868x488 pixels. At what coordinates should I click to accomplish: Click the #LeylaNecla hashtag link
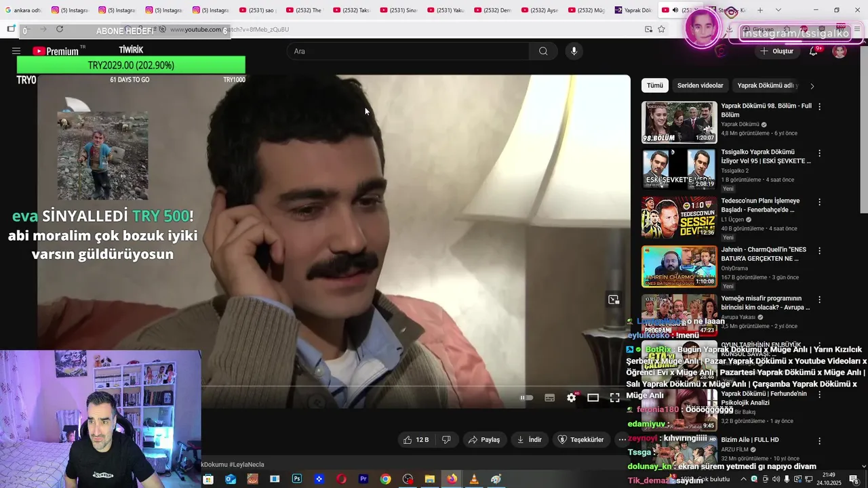247,464
